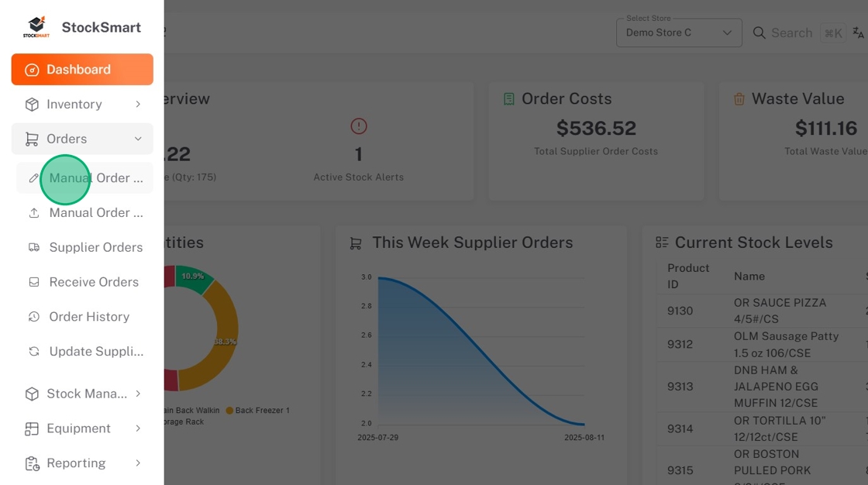The image size is (868, 485).
Task: Select OLM Sausage Patty row name
Action: coord(786,344)
